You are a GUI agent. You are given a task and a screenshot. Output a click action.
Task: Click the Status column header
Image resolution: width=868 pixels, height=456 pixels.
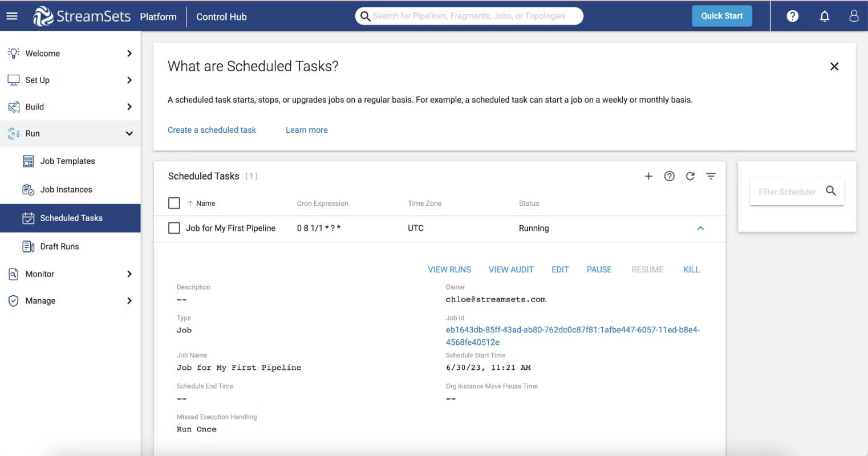coord(529,203)
